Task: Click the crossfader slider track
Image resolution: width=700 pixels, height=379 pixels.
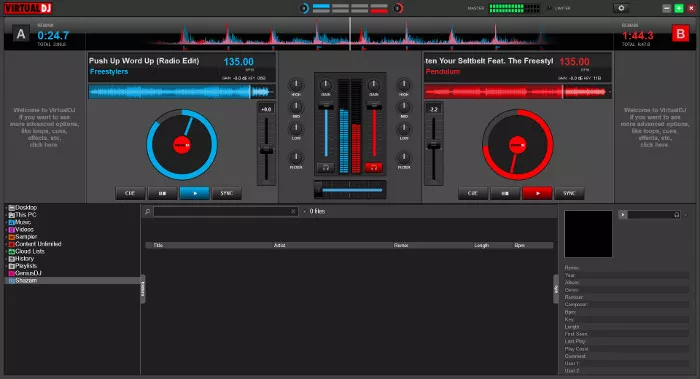Action: (350, 190)
